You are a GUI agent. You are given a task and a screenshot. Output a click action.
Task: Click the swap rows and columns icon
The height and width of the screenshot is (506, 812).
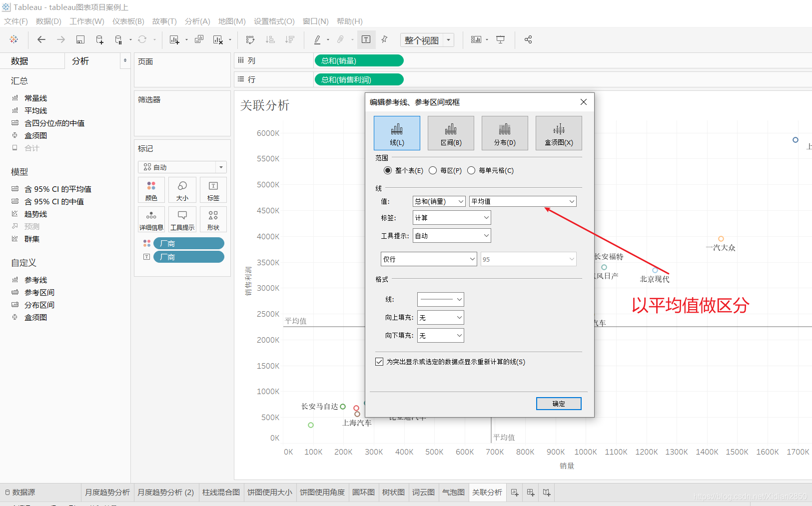[x=250, y=39]
